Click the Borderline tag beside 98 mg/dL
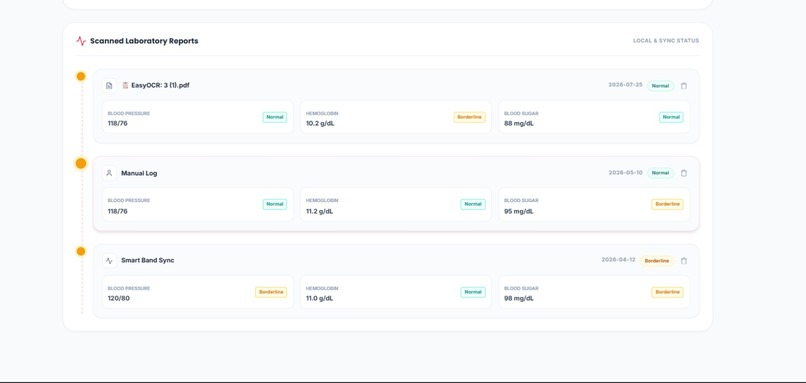806x383 pixels. (x=668, y=292)
